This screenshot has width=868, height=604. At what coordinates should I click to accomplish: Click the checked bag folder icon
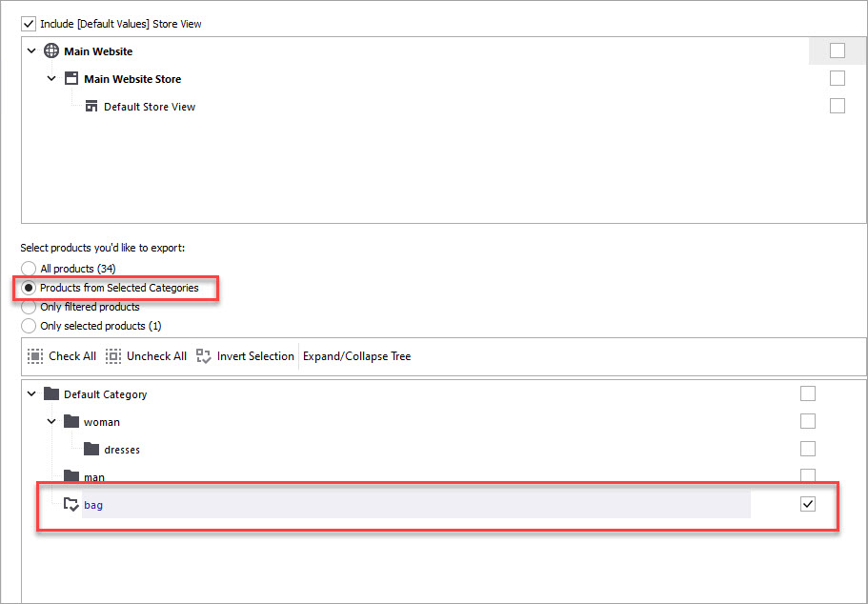[71, 504]
